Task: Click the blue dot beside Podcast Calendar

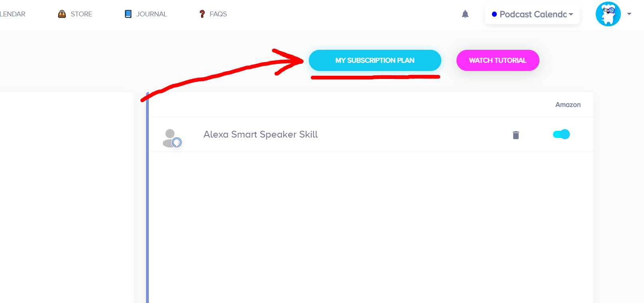Action: coord(494,14)
